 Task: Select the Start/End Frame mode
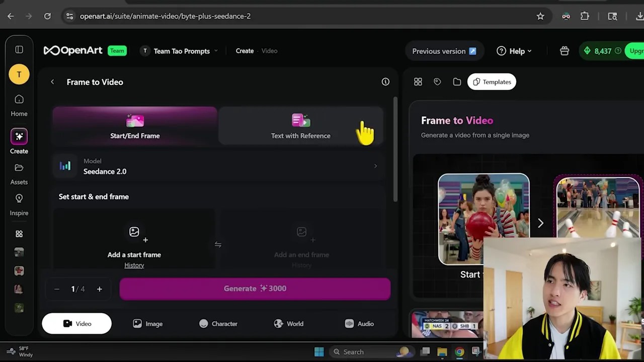click(135, 126)
